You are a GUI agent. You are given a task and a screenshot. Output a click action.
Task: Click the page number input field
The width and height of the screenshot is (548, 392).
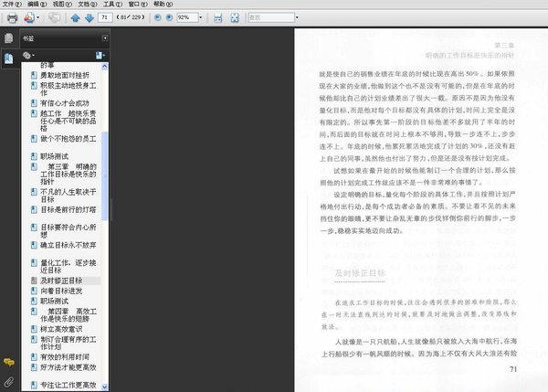105,17
